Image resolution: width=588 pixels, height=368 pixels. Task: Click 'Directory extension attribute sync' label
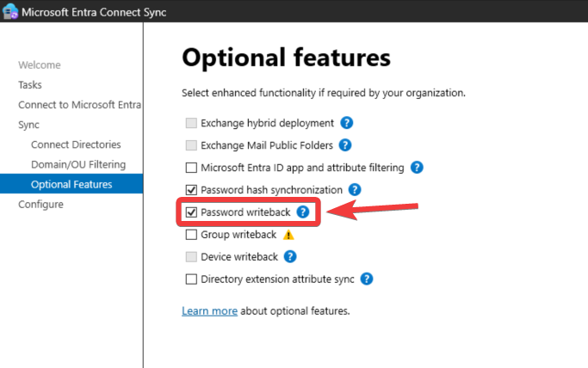(277, 279)
